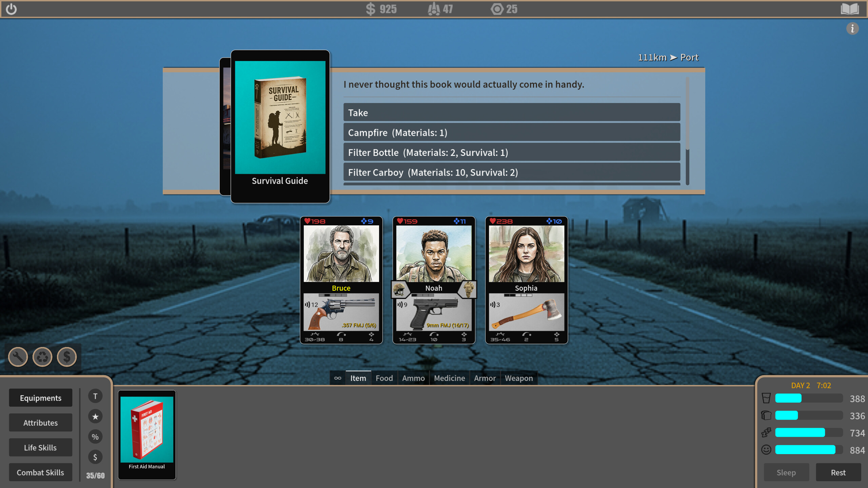Select Bruce's character portrait
868x488 pixels.
coord(341,253)
